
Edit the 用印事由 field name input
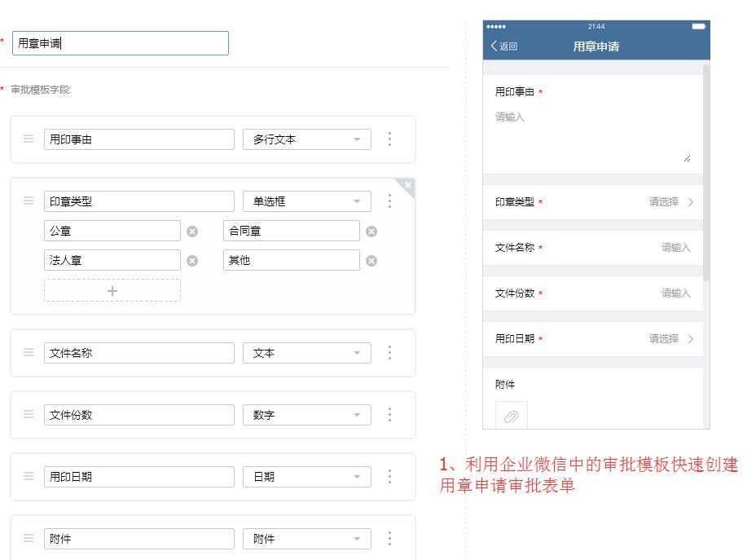138,139
